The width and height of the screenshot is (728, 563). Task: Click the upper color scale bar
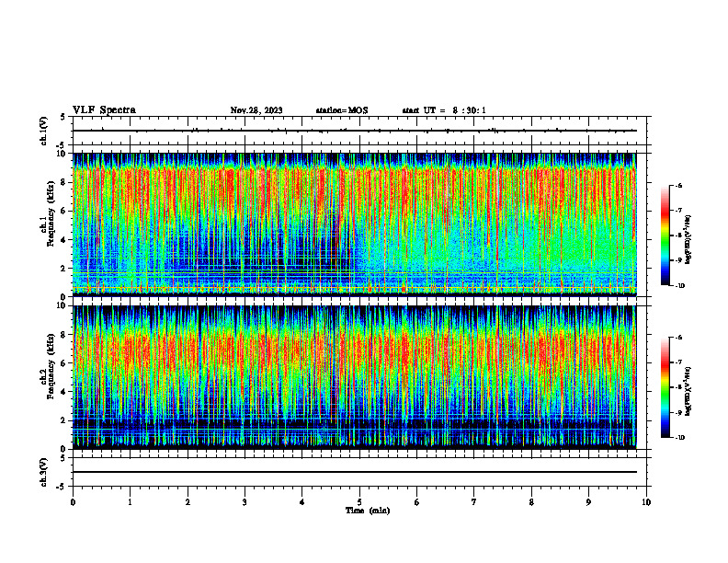click(665, 236)
